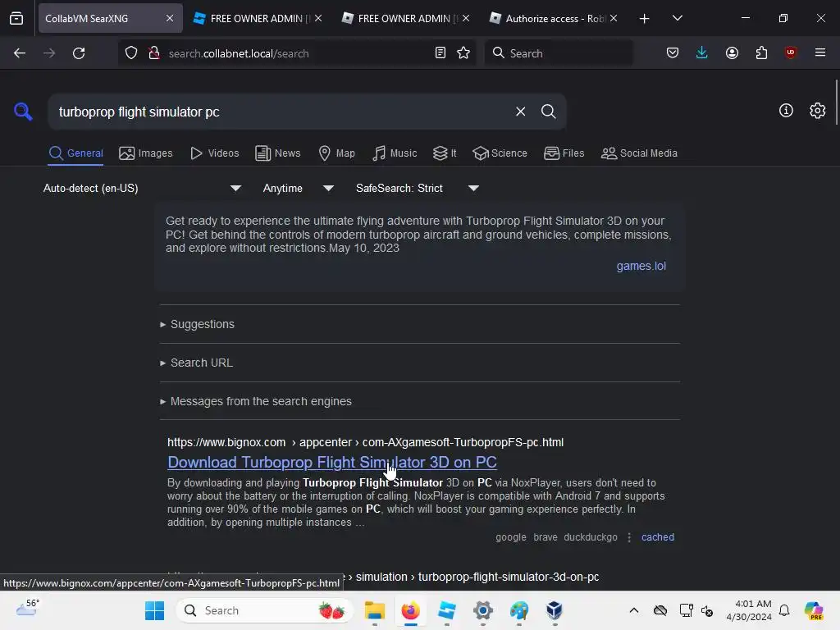The width and height of the screenshot is (840, 630).
Task: Open Download Turboprop Flight Simulator 3D link
Action: 332,462
